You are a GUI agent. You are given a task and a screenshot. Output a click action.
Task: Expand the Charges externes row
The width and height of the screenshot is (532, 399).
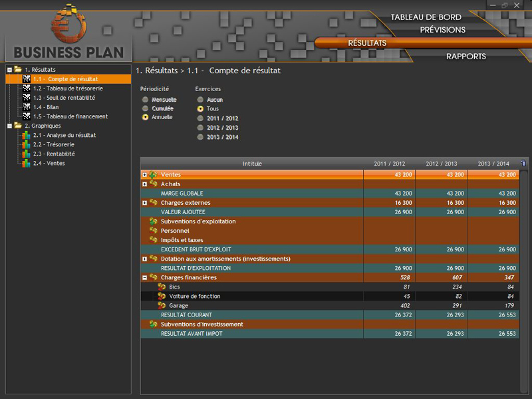tap(144, 203)
